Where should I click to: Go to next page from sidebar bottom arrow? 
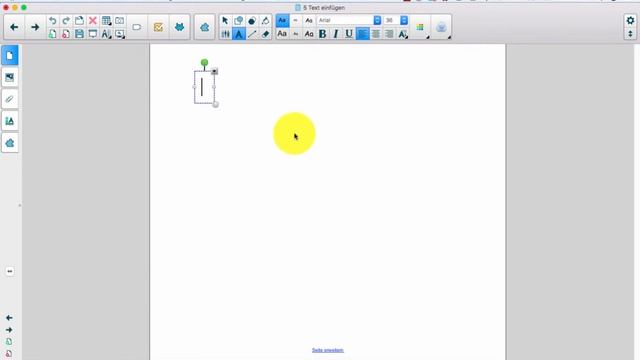9,329
